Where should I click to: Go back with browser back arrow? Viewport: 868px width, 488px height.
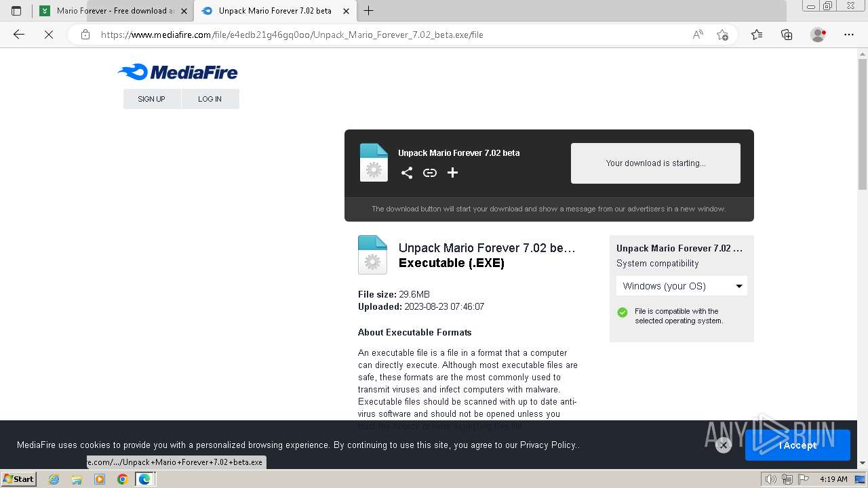(x=19, y=35)
